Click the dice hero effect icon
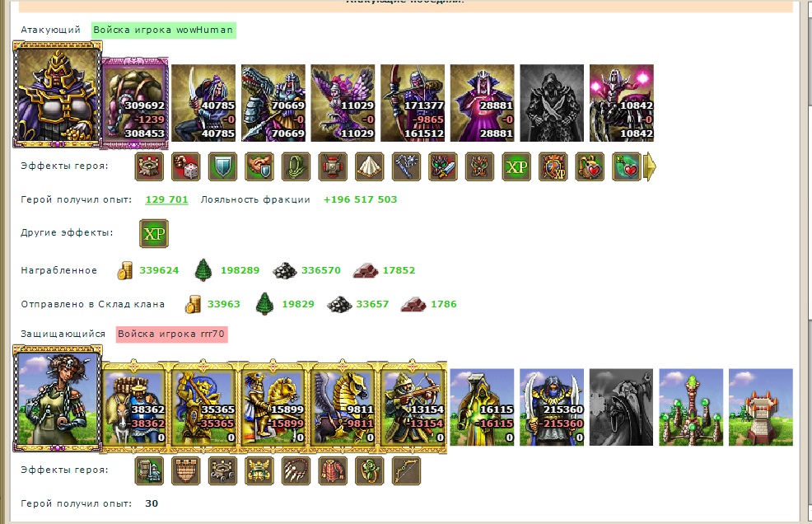This screenshot has width=812, height=524. (186, 166)
